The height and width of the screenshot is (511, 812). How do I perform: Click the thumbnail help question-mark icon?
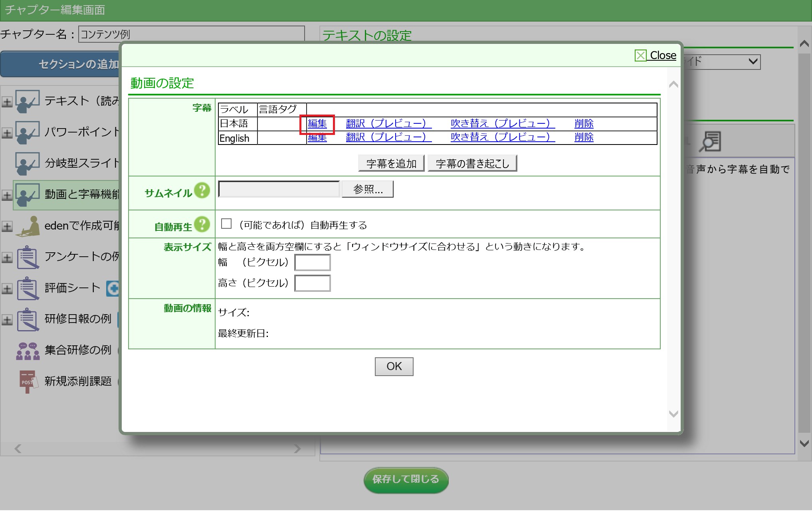click(202, 190)
